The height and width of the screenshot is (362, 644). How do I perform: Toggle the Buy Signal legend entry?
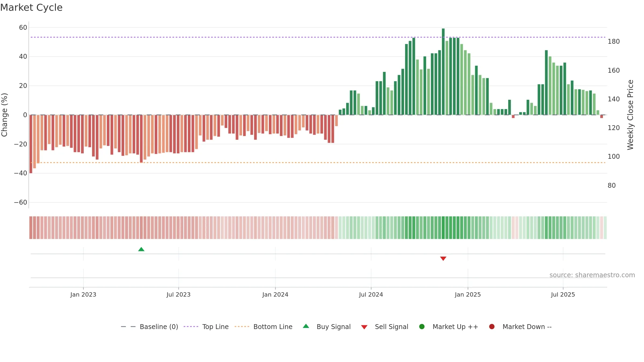click(327, 327)
